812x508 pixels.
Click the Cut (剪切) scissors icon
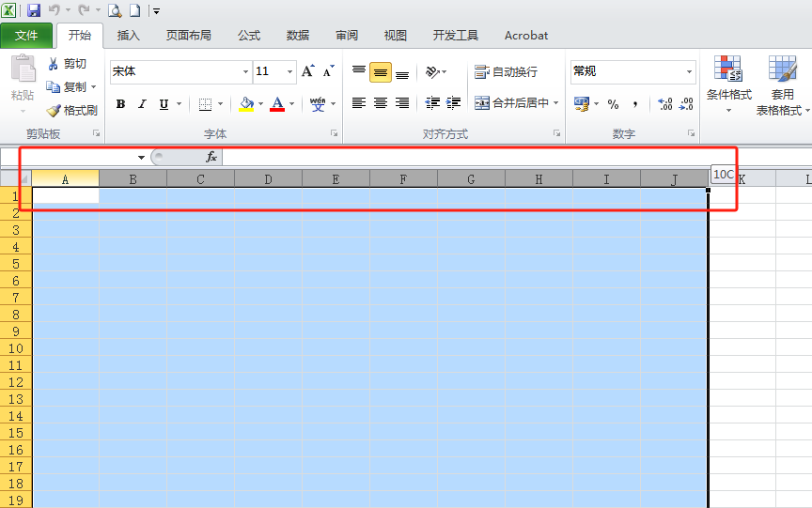pyautogui.click(x=54, y=64)
